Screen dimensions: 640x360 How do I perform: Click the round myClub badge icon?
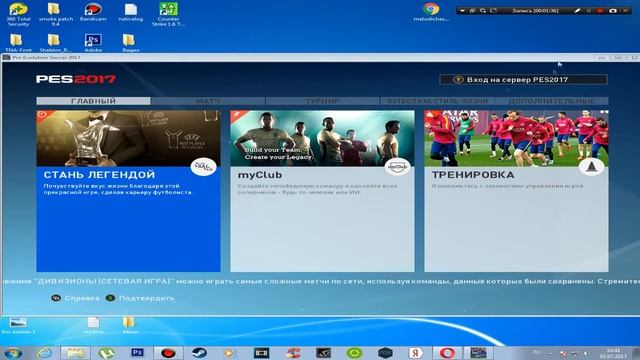[x=398, y=167]
